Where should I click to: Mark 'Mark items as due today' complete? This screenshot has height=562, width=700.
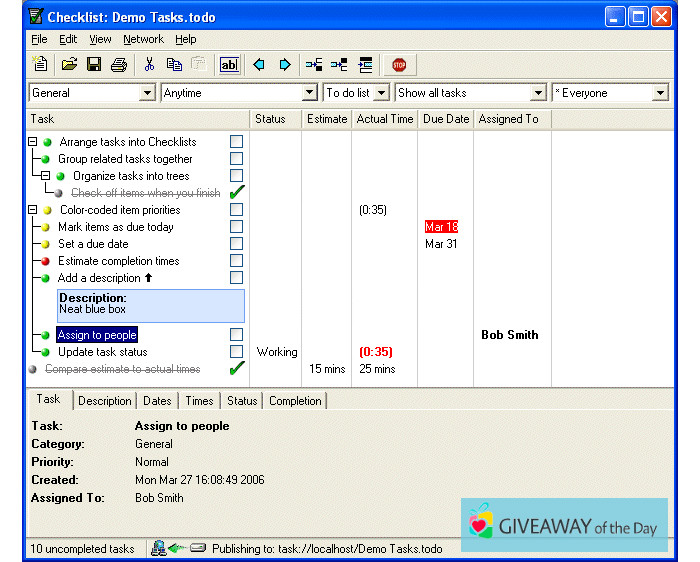[x=236, y=226]
